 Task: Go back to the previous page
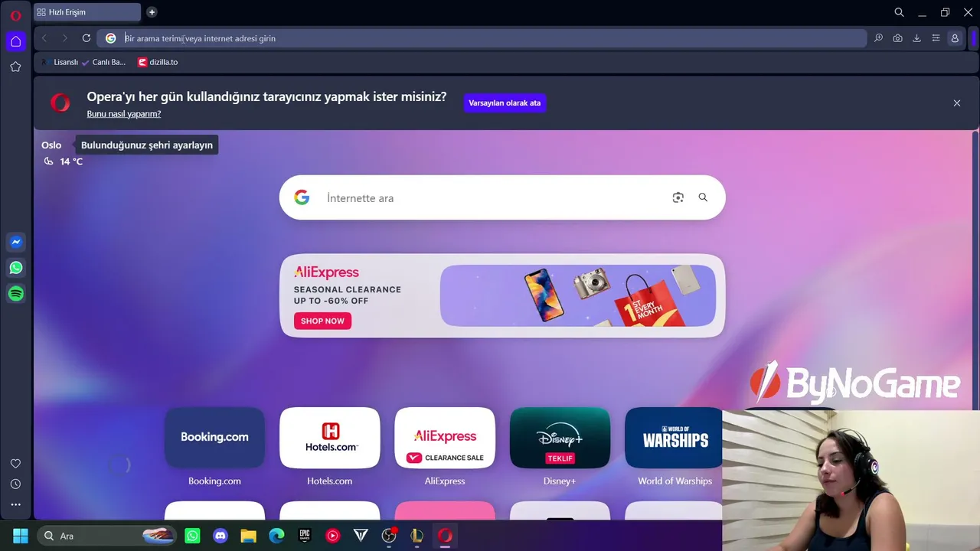[44, 38]
